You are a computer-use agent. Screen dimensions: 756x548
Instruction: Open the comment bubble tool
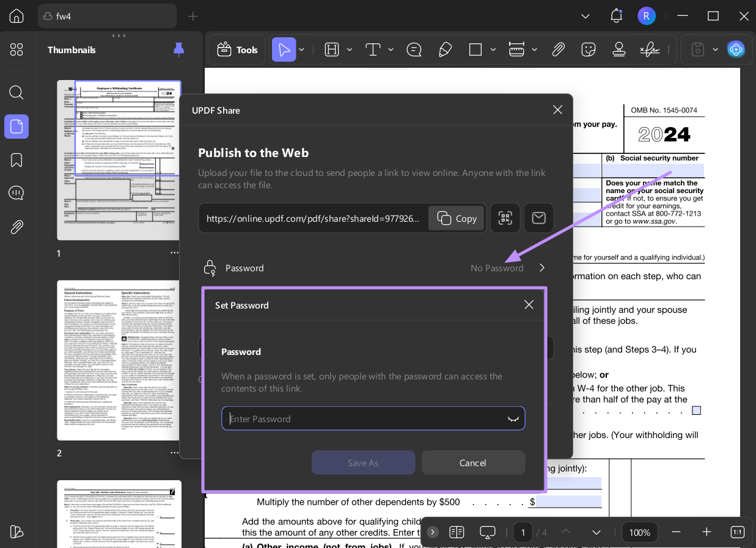pos(414,49)
